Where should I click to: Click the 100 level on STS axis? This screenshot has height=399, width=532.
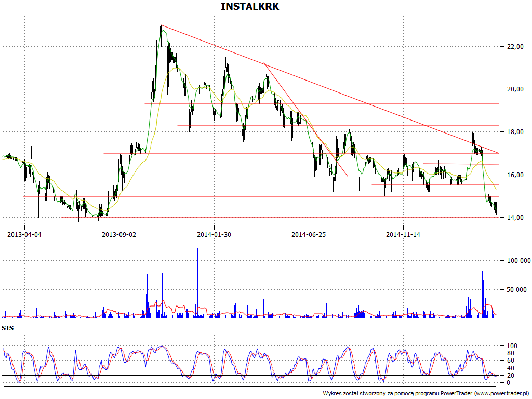click(x=512, y=346)
